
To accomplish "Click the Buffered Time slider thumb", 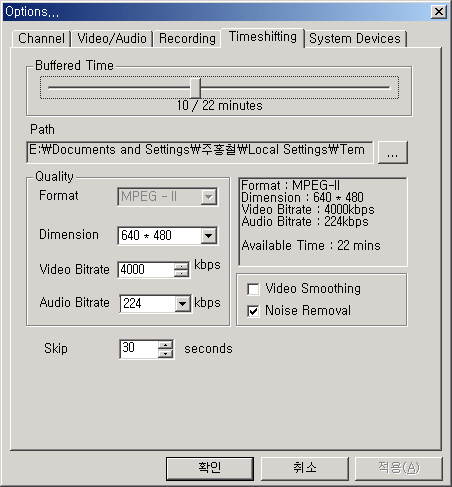I will tap(195, 88).
